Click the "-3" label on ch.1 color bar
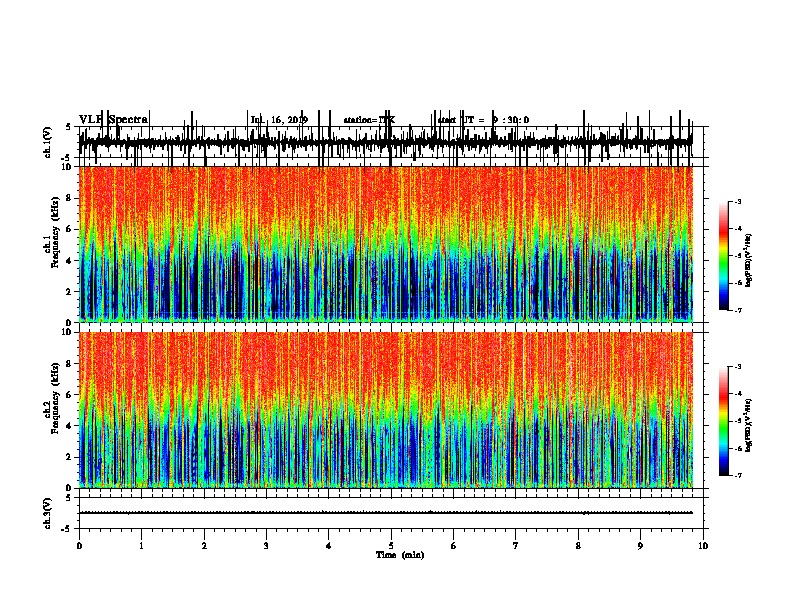The width and height of the screenshot is (792, 612). point(737,201)
